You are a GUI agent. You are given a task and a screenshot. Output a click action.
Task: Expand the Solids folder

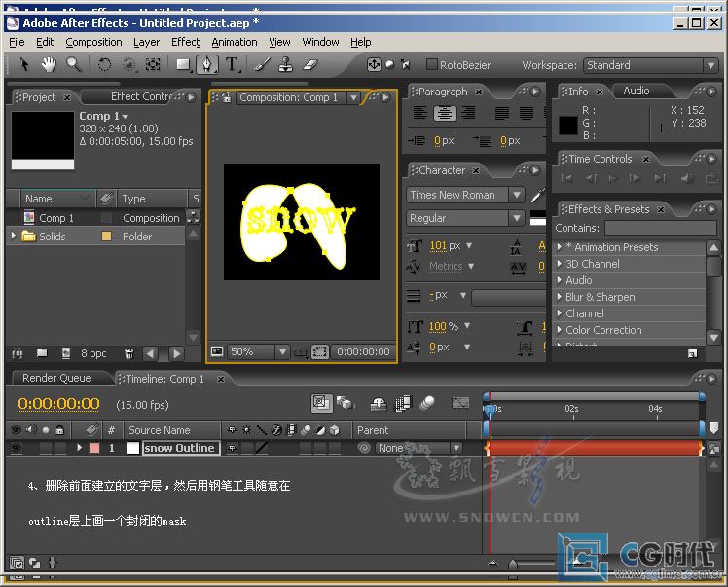13,236
